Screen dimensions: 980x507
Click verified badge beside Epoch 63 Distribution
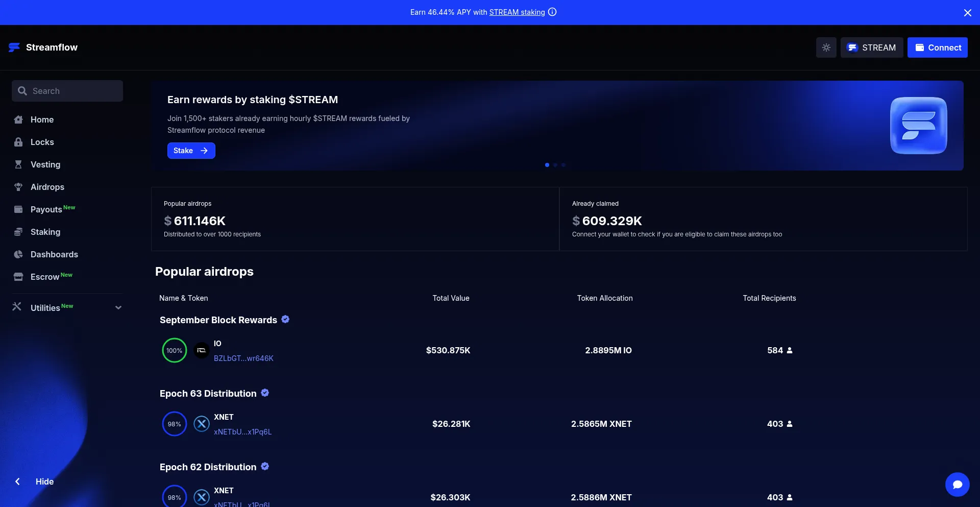point(265,393)
